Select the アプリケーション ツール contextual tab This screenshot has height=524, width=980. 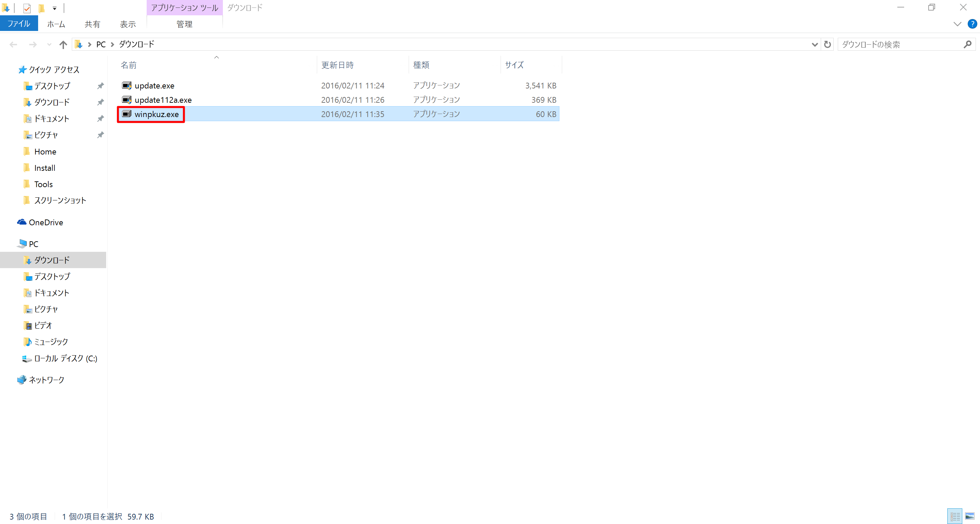[184, 7]
